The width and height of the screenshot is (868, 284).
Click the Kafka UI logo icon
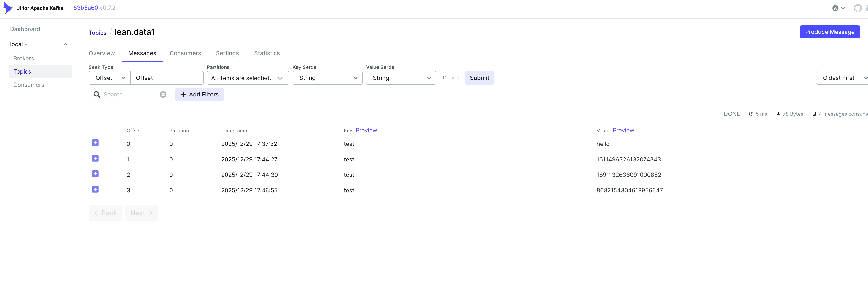(8, 8)
